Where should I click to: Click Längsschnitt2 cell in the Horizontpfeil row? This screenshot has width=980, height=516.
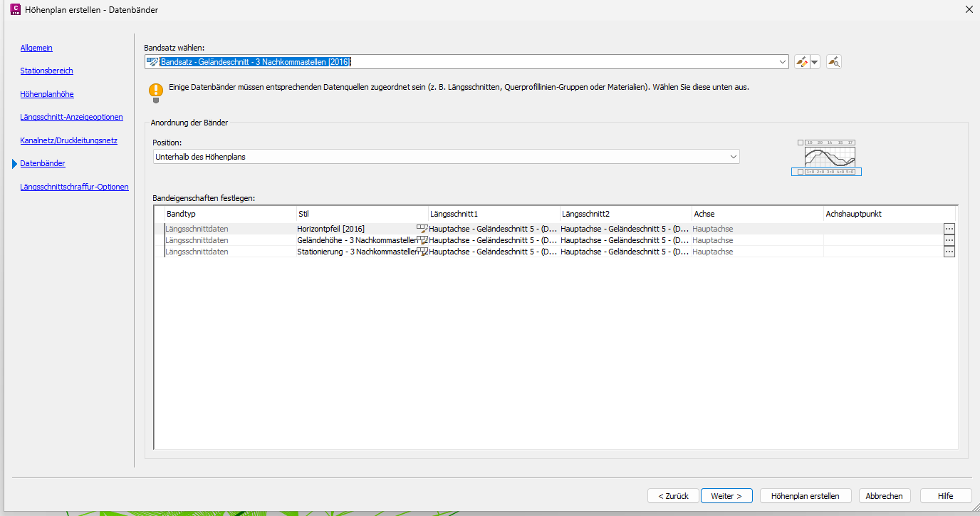point(625,229)
